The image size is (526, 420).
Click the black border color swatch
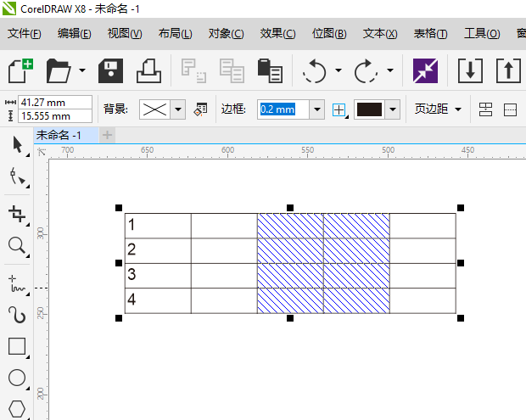pos(369,109)
